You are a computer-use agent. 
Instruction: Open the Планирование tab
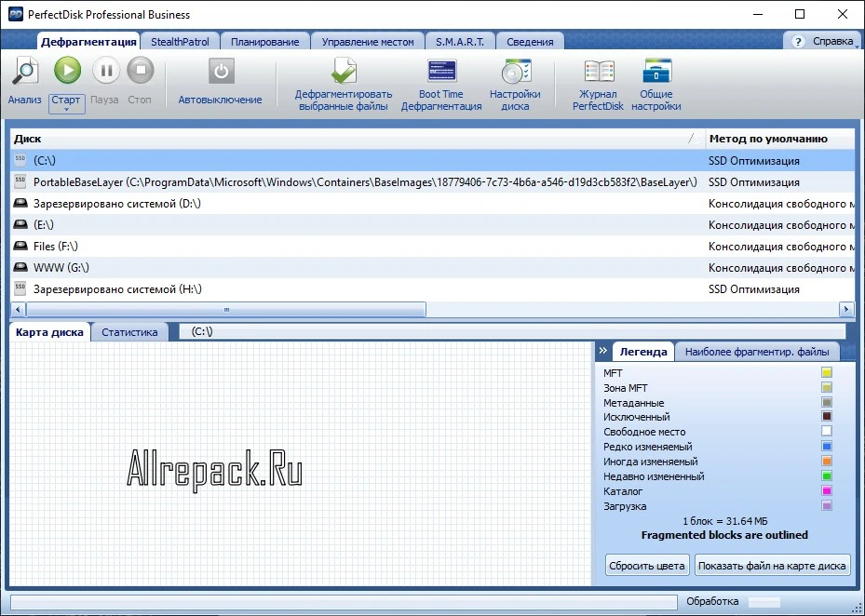pyautogui.click(x=264, y=42)
